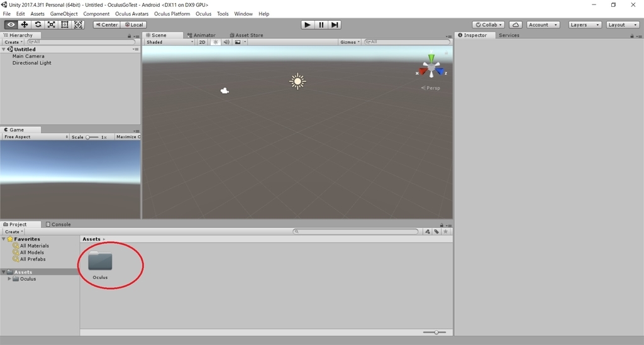This screenshot has height=345, width=644.
Task: Select the Move tool
Action: pyautogui.click(x=25, y=25)
